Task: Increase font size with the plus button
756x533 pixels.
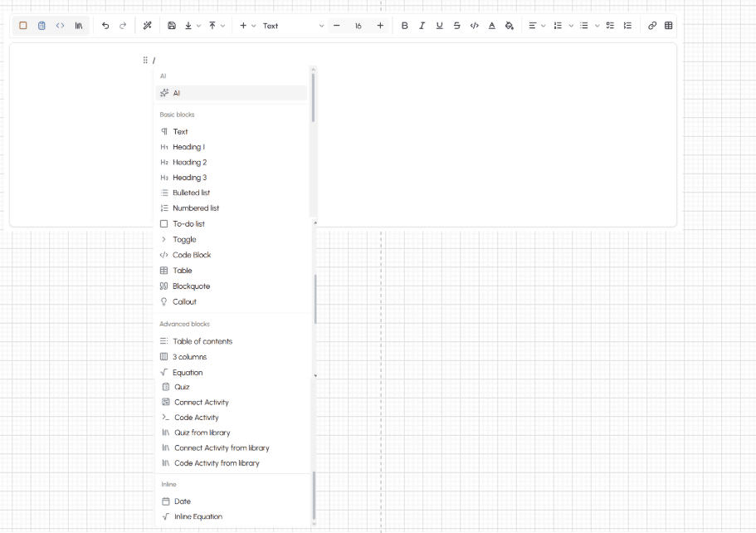Action: 380,26
